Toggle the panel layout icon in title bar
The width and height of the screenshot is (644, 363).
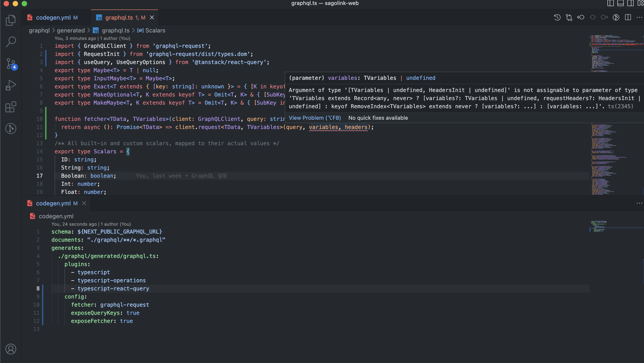(x=621, y=3)
